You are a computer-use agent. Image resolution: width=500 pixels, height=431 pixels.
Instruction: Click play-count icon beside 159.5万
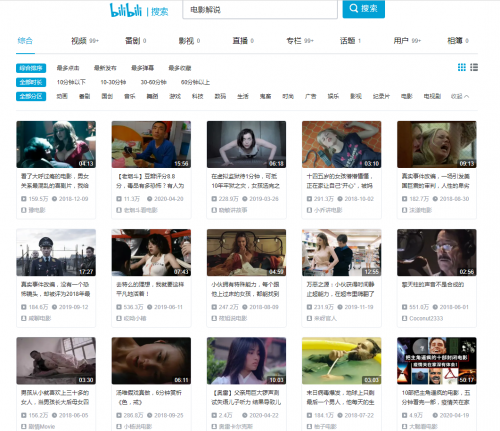24,199
